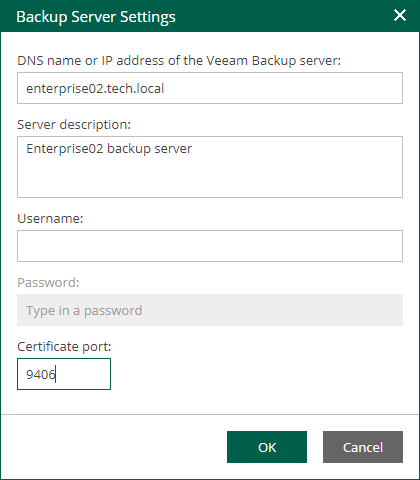Select the Certificate port input box

click(x=64, y=374)
